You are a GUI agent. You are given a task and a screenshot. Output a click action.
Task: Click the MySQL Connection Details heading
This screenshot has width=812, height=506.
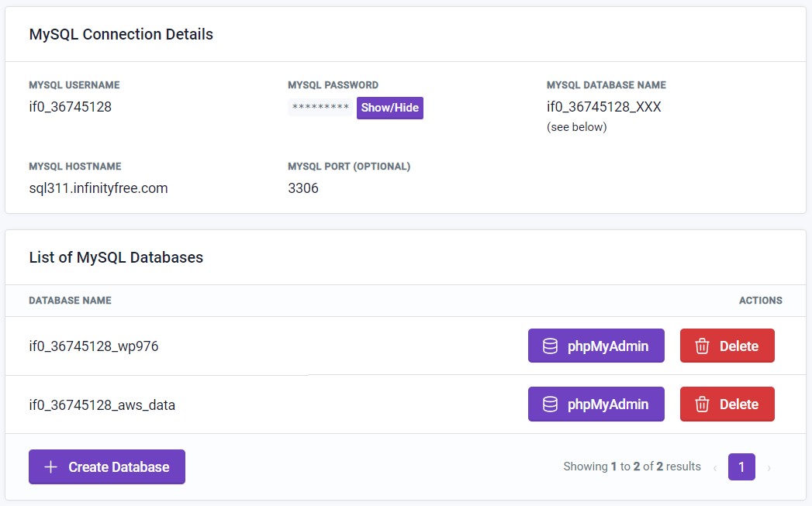(121, 34)
